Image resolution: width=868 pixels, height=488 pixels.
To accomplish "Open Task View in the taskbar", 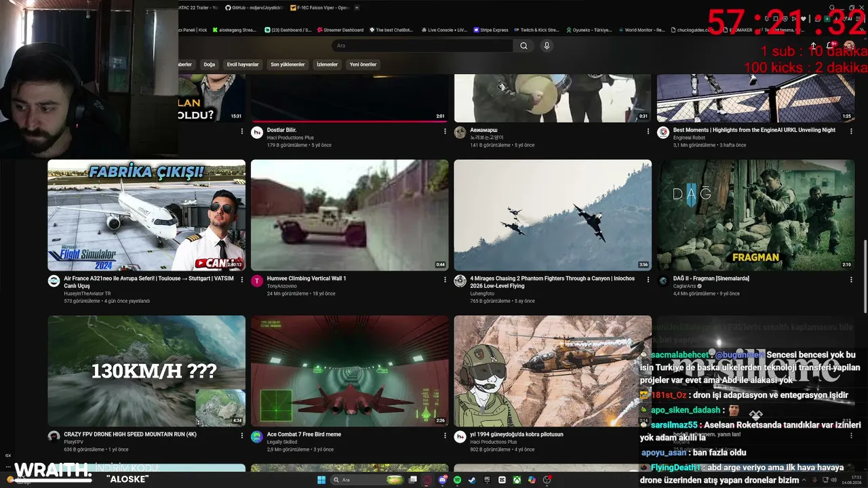I will coord(413,480).
